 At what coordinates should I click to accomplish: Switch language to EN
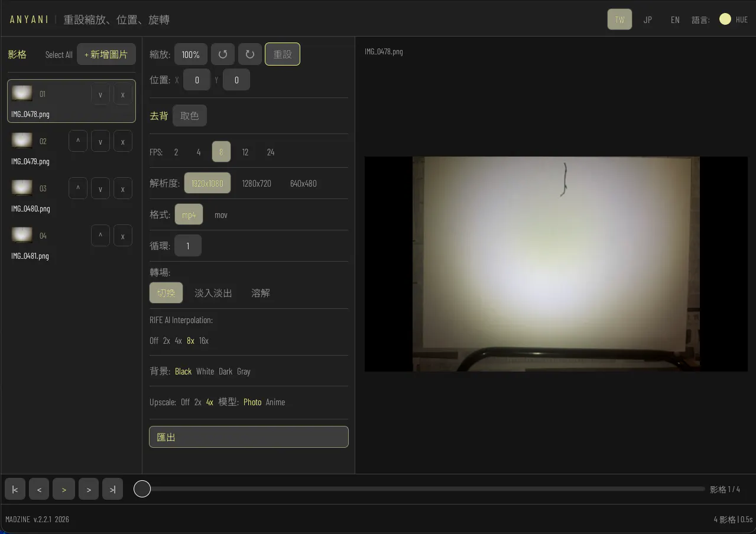point(675,19)
